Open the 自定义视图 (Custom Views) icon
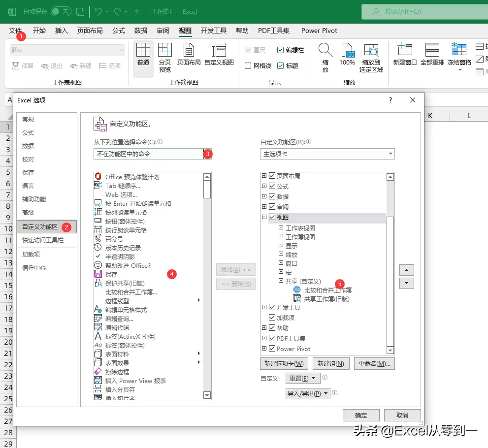Viewport: 488px width, 448px height. coord(218,52)
